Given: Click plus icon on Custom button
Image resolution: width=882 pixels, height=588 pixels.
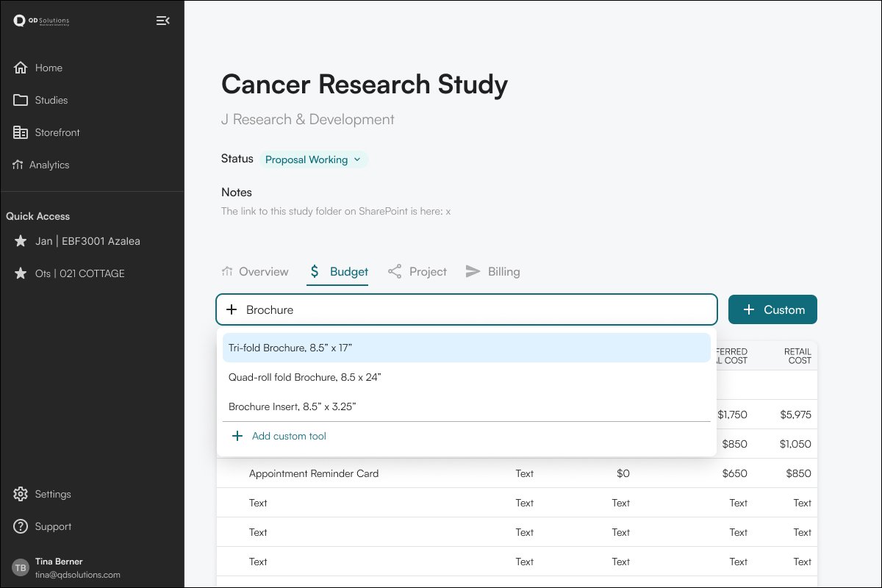Looking at the screenshot, I should click(749, 309).
